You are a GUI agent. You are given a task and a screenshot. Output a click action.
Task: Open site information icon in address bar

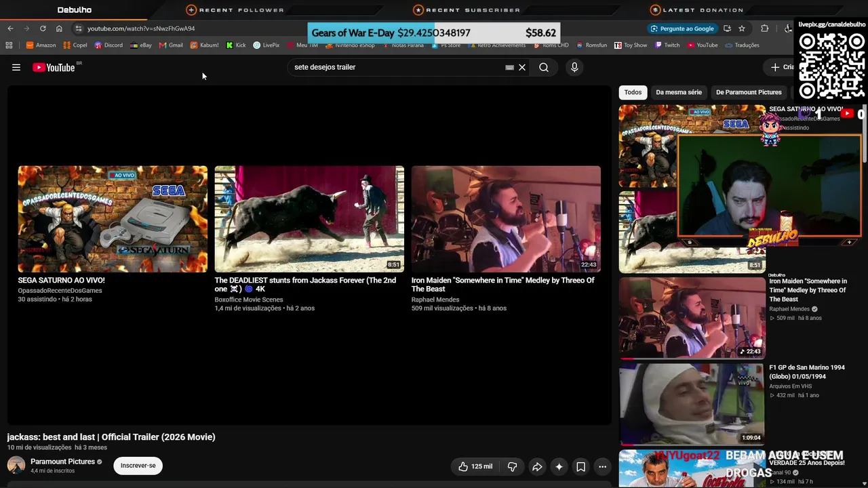click(x=79, y=28)
